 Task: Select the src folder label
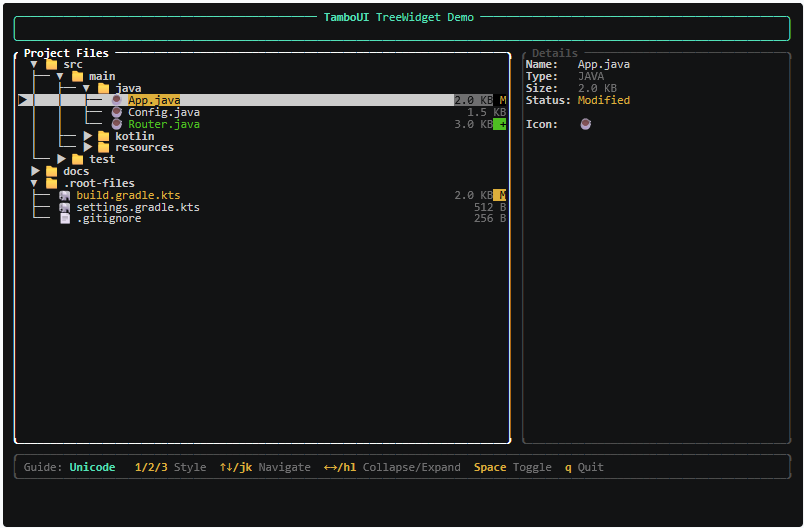[73, 65]
